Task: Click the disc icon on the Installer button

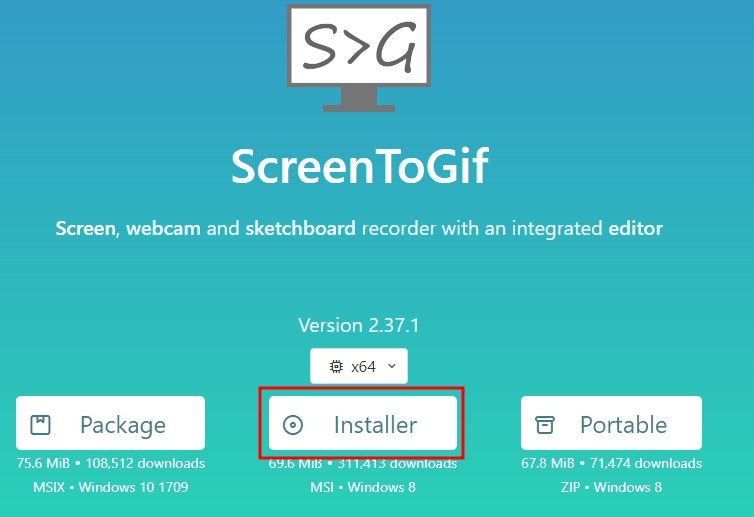Action: 293,425
